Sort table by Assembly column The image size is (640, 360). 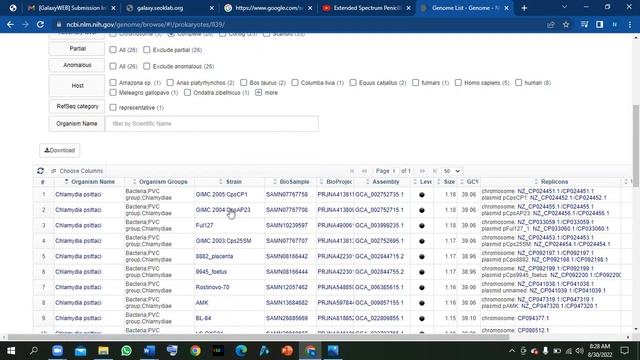tap(386, 182)
